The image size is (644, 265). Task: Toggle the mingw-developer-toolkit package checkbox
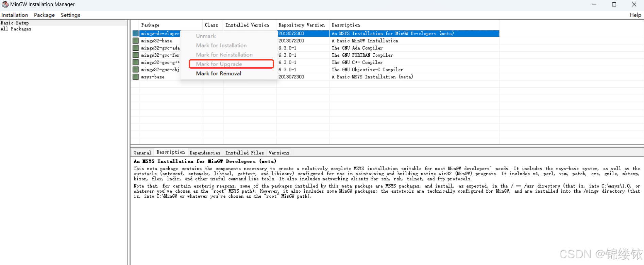pos(135,33)
